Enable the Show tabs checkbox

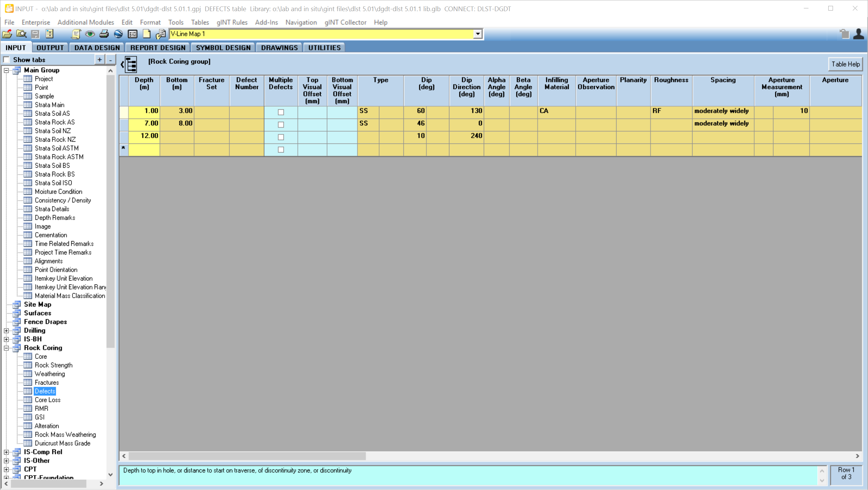click(7, 60)
